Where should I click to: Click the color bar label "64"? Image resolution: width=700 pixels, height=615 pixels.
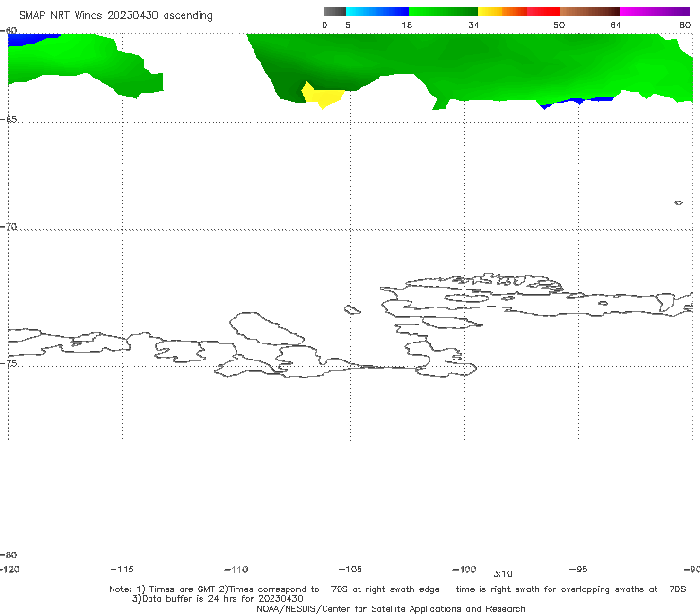[x=616, y=25]
